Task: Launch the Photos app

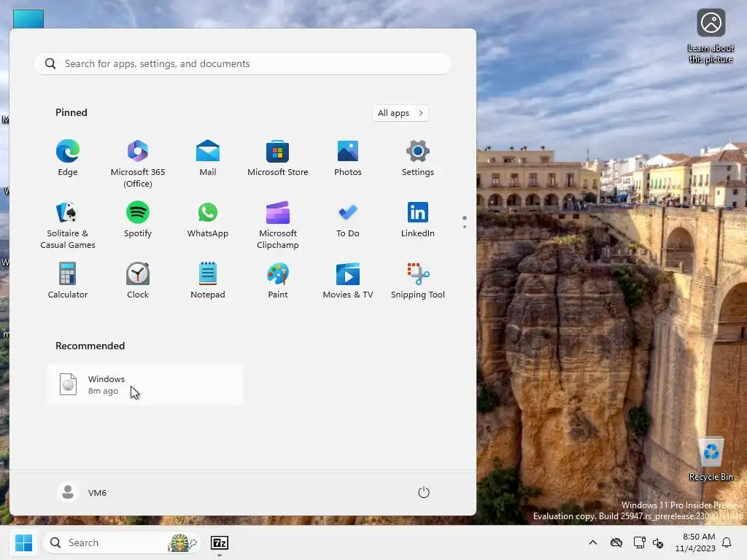Action: point(348,158)
